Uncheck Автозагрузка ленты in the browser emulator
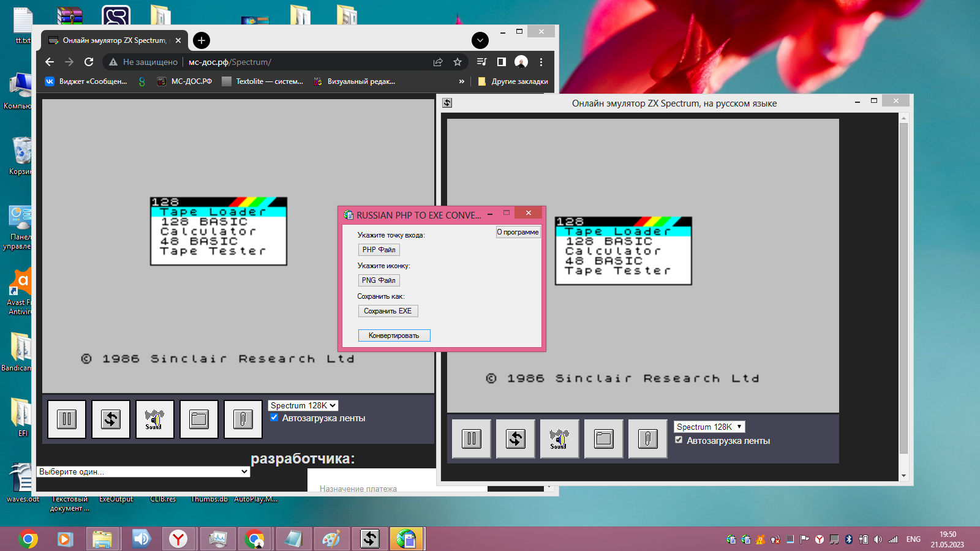Viewport: 980px width, 551px height. pos(274,418)
